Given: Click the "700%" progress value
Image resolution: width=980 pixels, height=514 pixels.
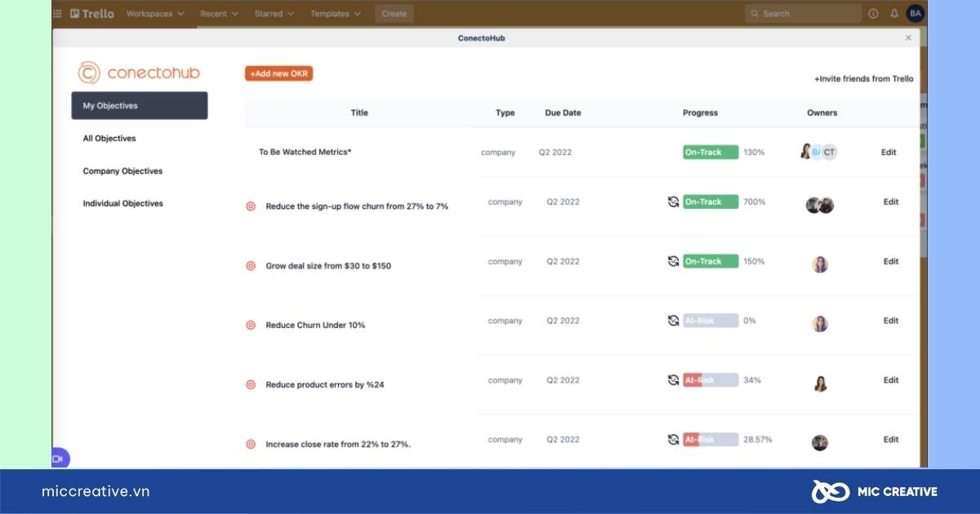Looking at the screenshot, I should click(755, 202).
